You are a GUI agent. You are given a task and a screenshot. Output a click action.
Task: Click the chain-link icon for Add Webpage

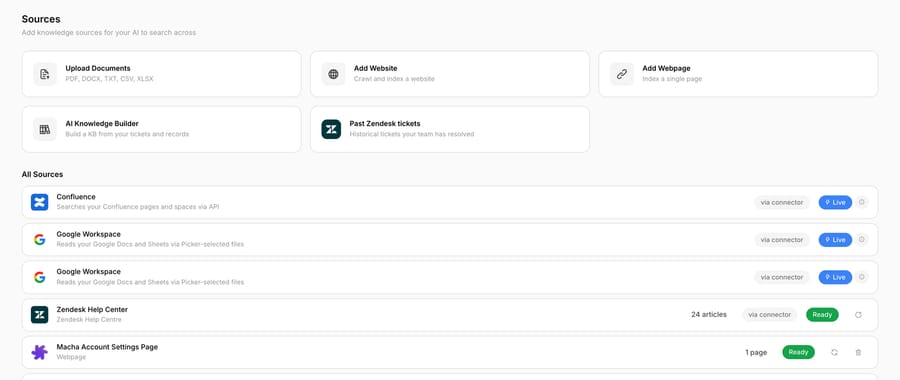[622, 74]
